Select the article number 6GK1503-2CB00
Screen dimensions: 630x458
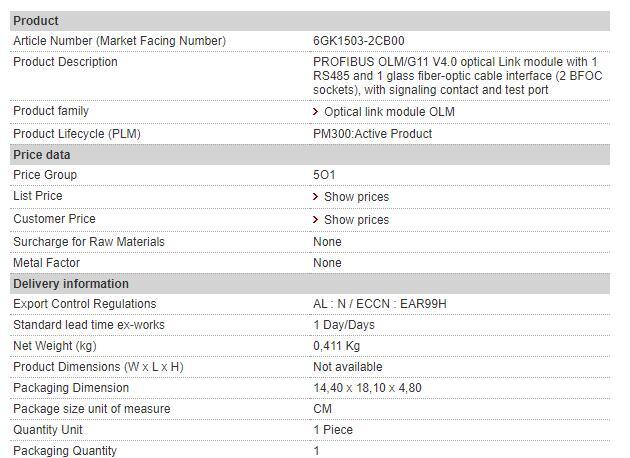point(359,41)
